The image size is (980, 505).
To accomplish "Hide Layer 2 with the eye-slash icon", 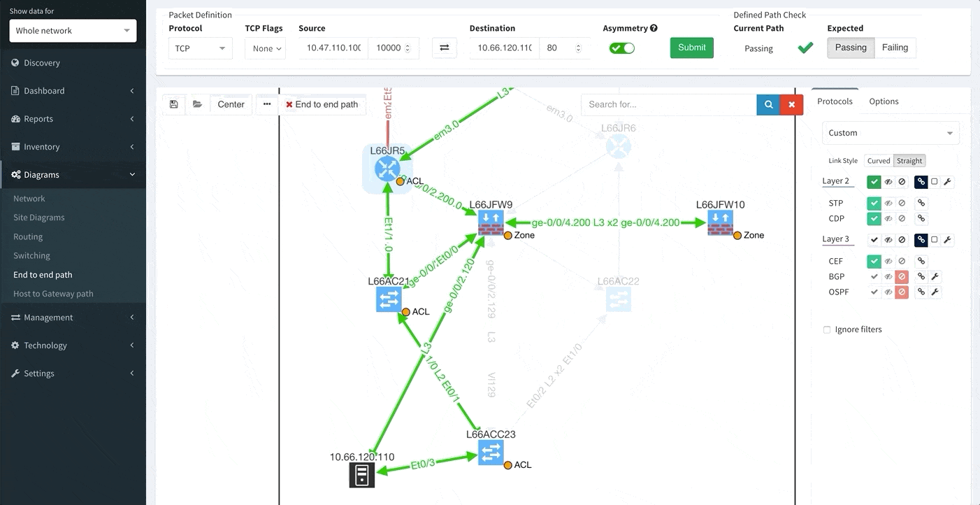I will coord(888,182).
